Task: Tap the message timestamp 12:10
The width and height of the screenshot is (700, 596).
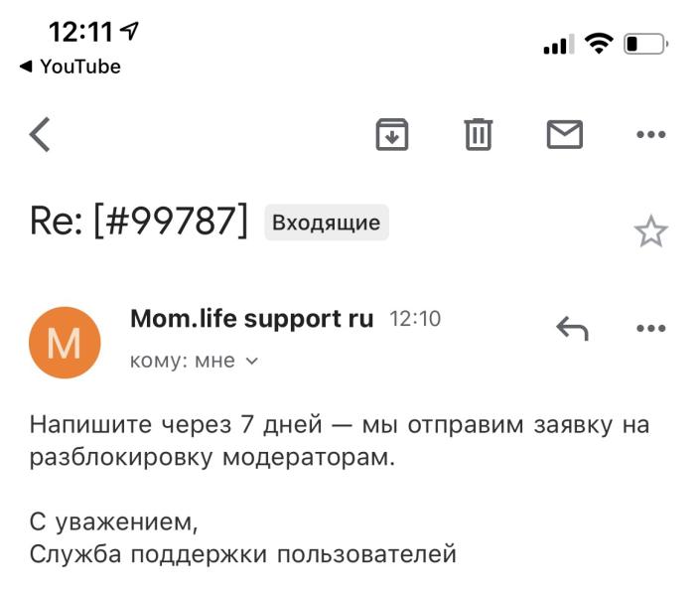Action: click(416, 319)
